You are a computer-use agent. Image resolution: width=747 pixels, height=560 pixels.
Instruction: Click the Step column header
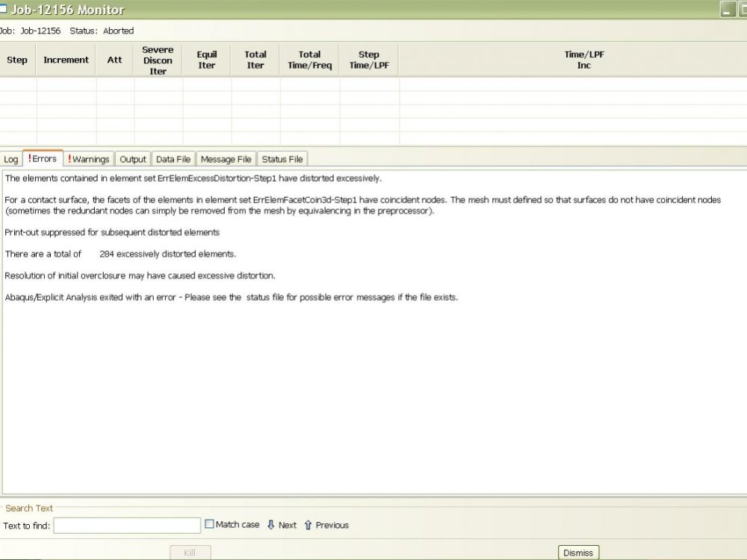click(x=17, y=60)
